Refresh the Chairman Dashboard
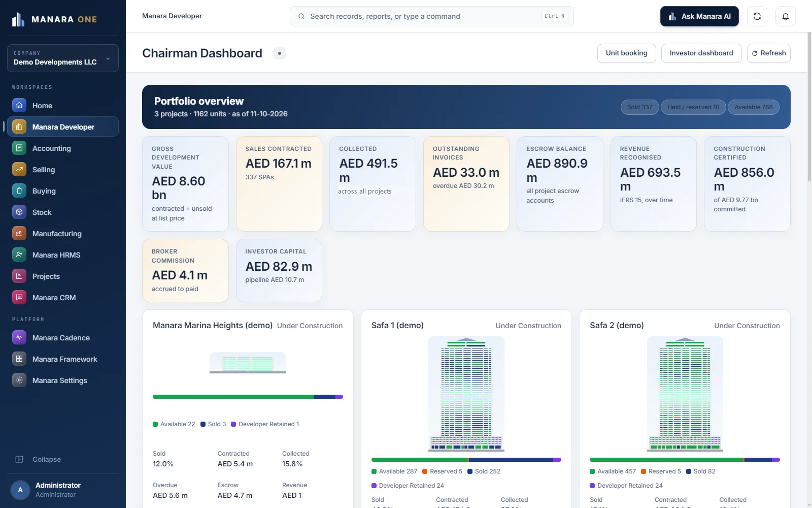Screen dimensions: 812x508 tap(769, 53)
